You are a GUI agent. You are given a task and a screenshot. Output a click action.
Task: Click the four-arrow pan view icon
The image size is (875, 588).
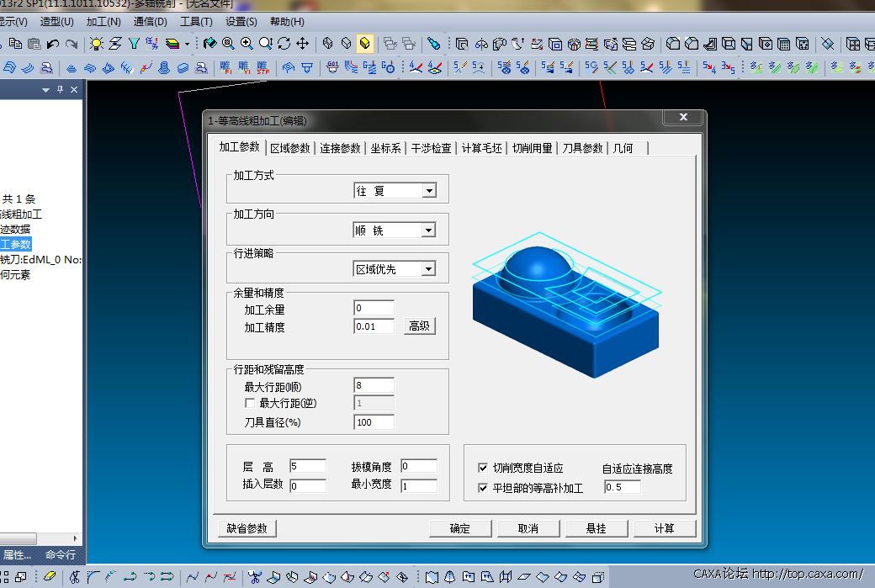point(302,44)
